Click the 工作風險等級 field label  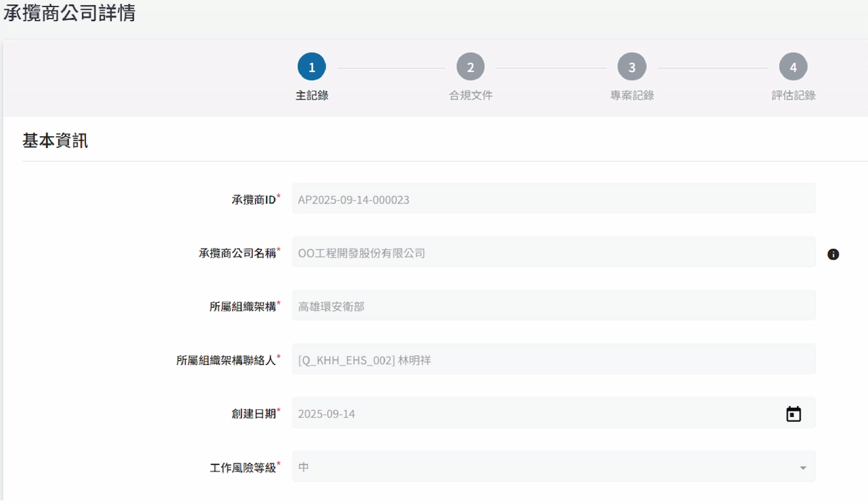pyautogui.click(x=242, y=467)
